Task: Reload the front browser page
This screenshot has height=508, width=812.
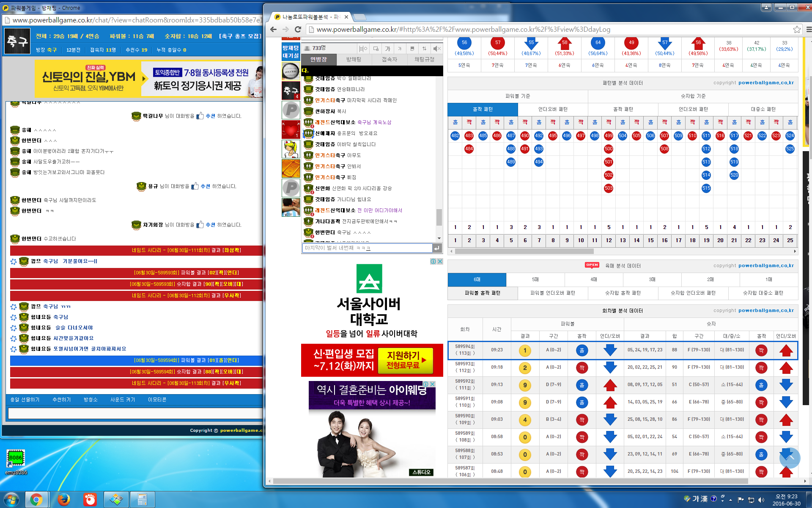Action: 298,29
